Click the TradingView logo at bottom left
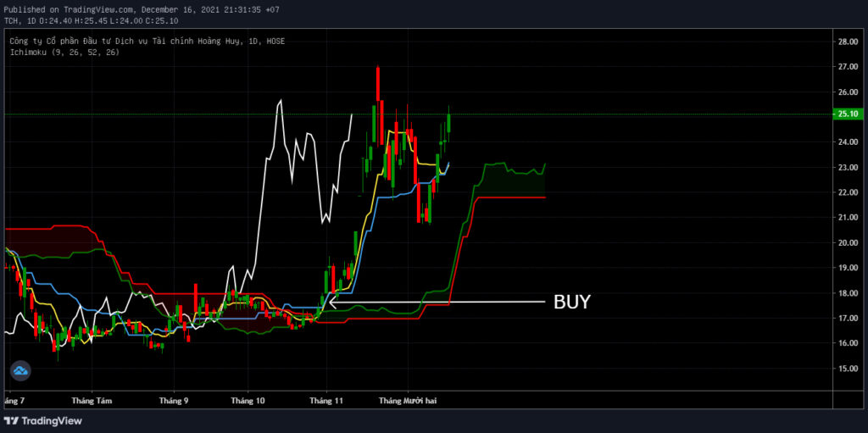The height and width of the screenshot is (433, 868). click(x=42, y=421)
